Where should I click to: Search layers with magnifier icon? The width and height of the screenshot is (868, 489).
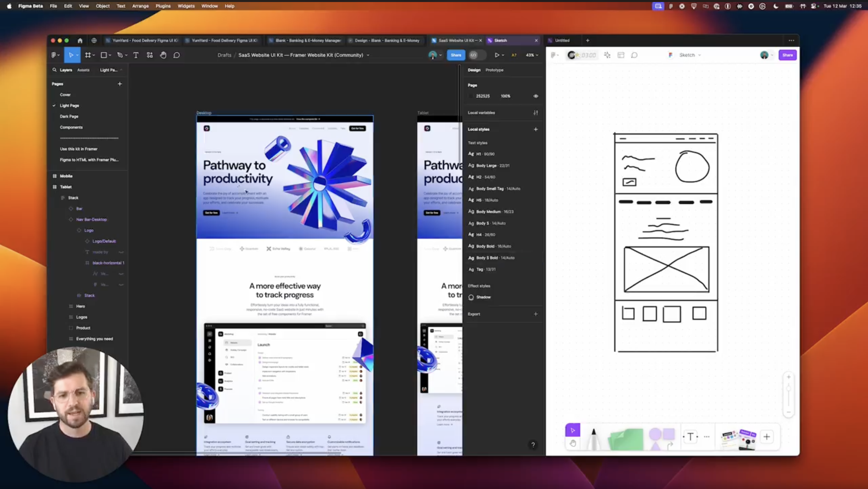pos(54,70)
